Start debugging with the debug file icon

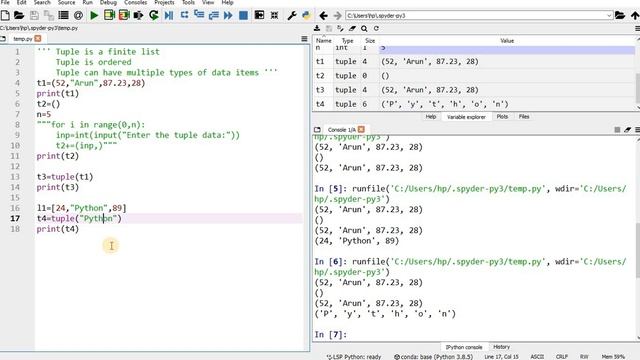(x=169, y=16)
